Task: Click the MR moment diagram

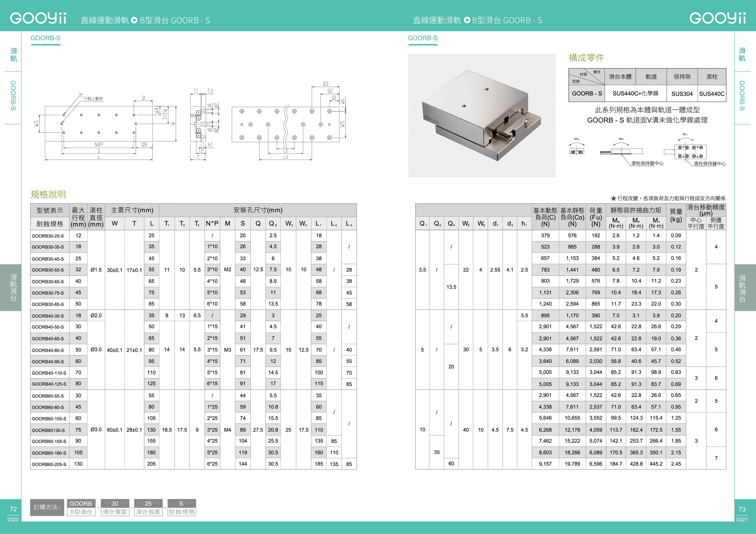Action: (576, 146)
